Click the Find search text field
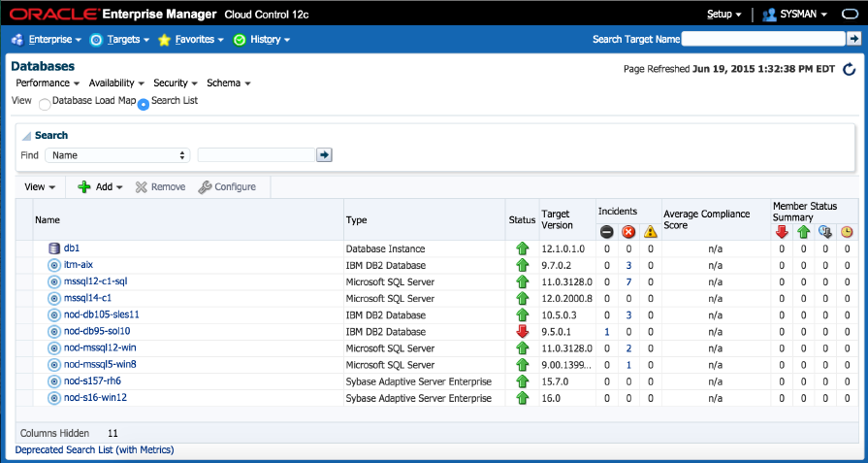This screenshot has width=868, height=463. (x=256, y=155)
